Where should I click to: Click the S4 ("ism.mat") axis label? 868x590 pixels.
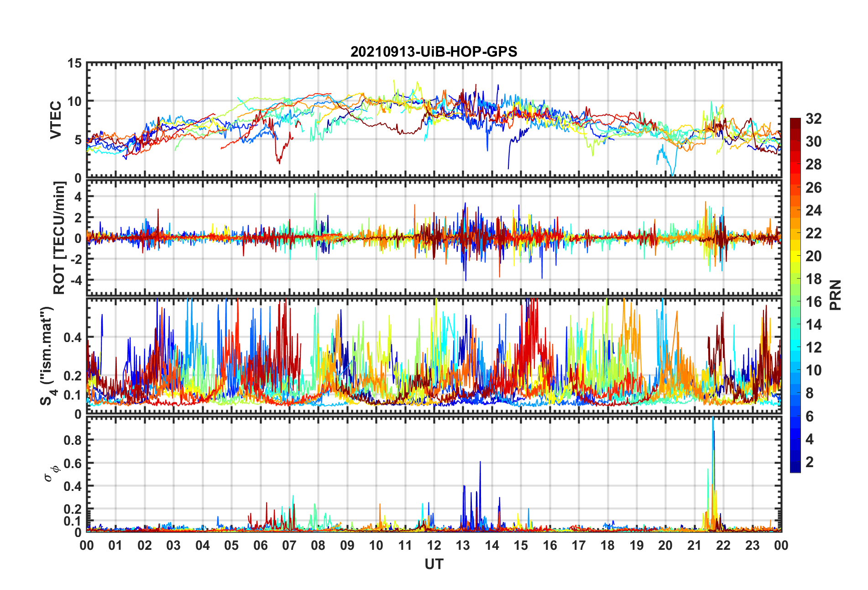coord(47,356)
